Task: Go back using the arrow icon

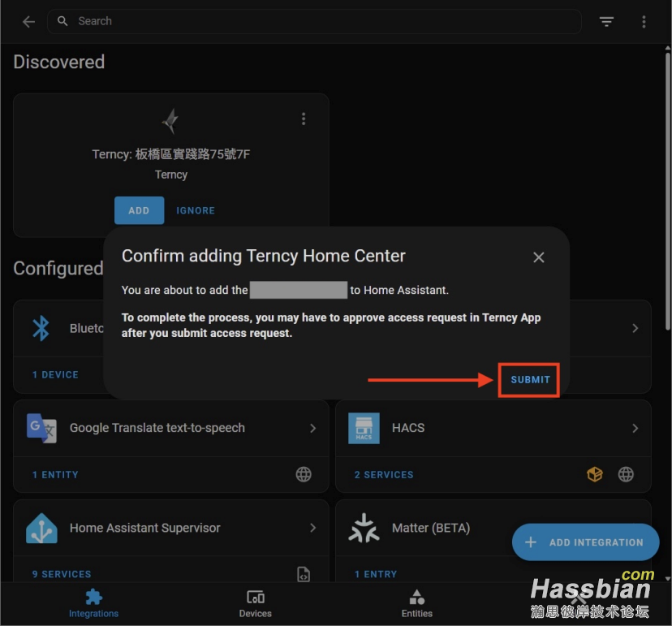Action: click(x=28, y=21)
